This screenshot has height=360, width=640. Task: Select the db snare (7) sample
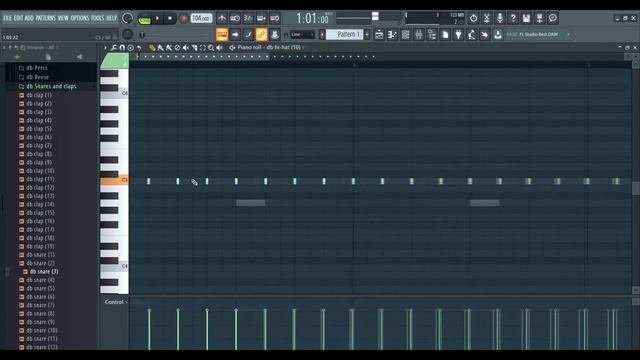tap(37, 305)
